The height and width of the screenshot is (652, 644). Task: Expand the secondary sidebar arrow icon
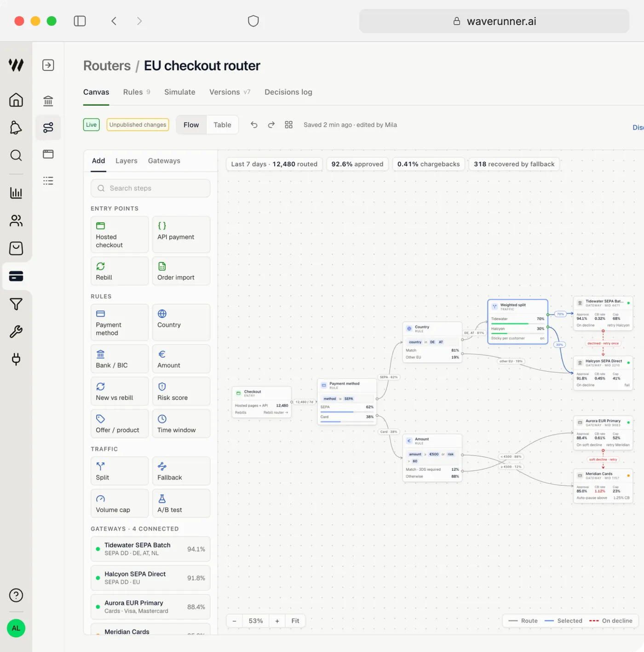48,65
